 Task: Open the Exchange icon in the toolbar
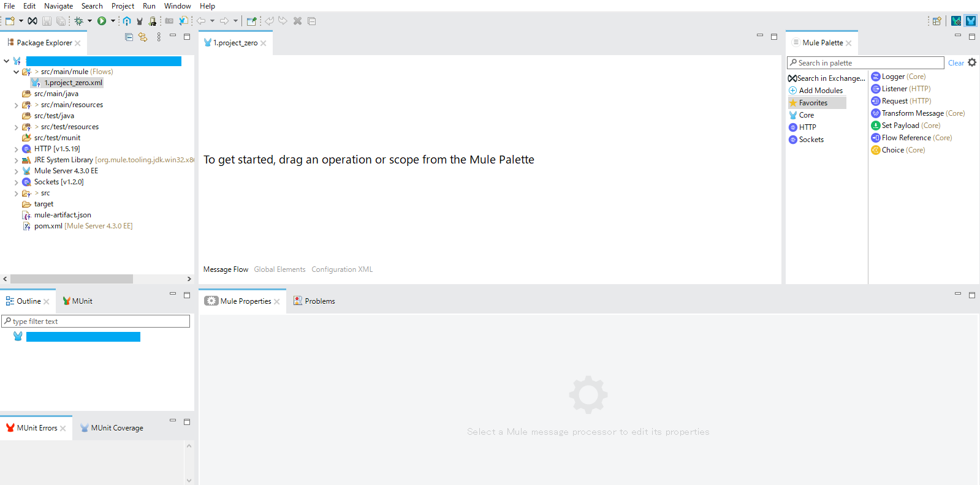[x=32, y=21]
